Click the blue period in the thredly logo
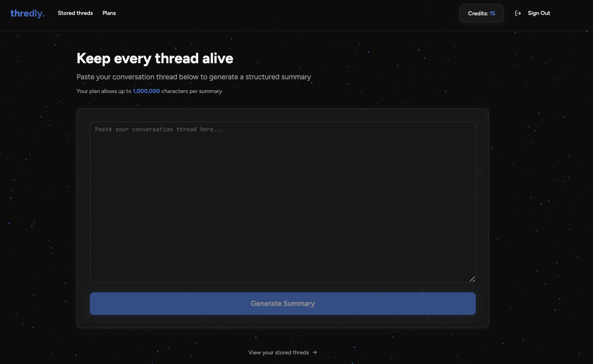The width and height of the screenshot is (593, 364). 44,15
